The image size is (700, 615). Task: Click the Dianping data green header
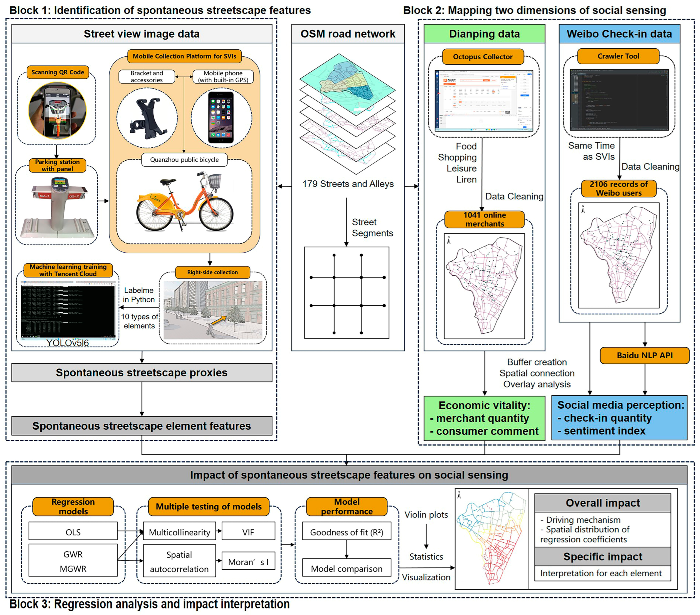pos(484,34)
